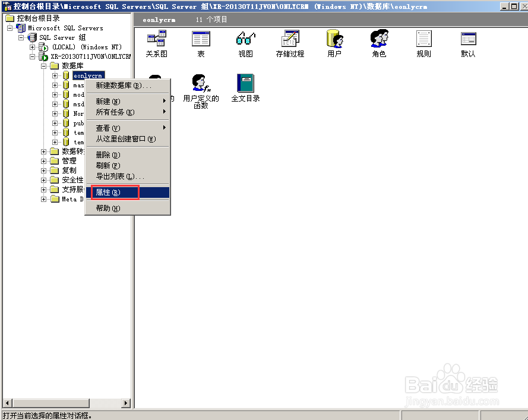This screenshot has height=420, width=528.
Task: Open the 关系图 (Diagrams) icon
Action: tap(157, 38)
